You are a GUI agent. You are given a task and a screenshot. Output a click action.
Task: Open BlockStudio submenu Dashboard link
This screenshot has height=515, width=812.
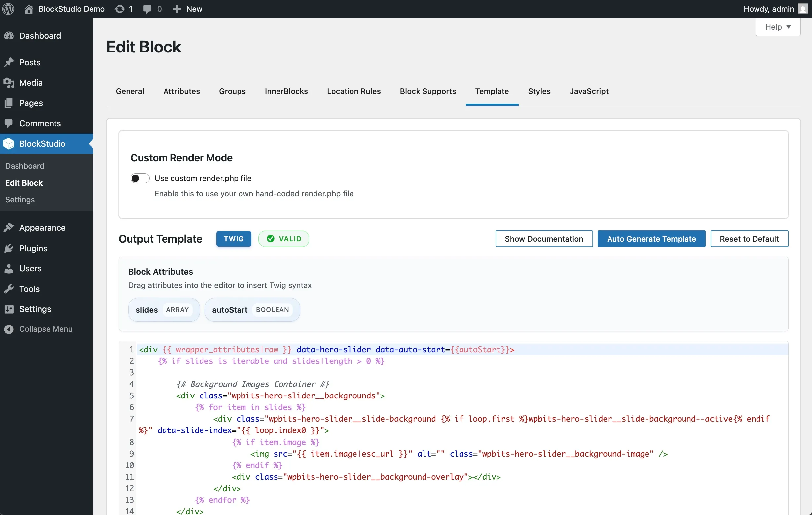[x=25, y=166]
